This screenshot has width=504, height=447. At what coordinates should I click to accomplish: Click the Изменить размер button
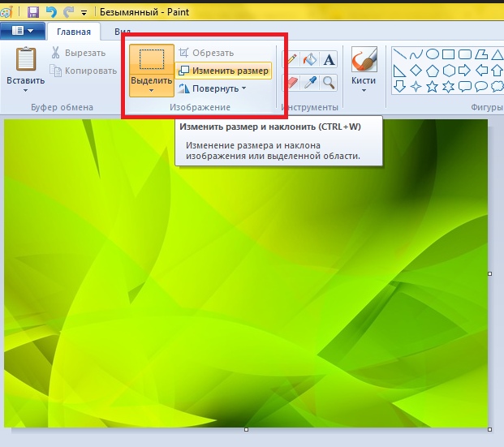pos(223,71)
